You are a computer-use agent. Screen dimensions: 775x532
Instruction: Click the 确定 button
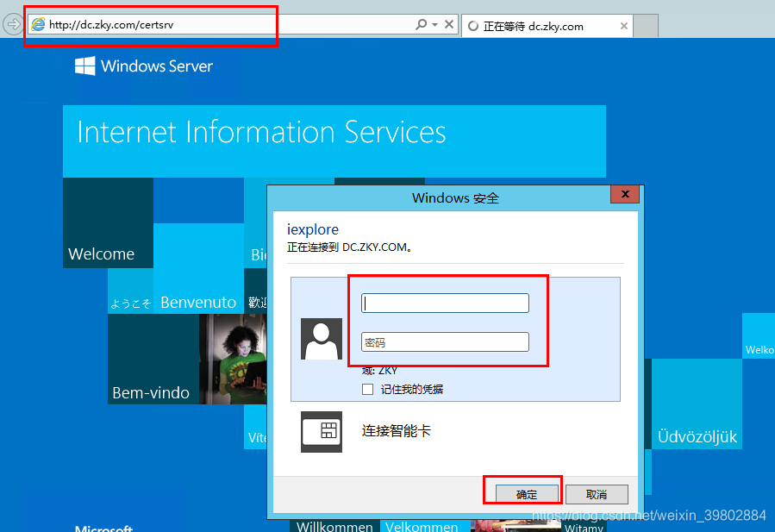(527, 494)
